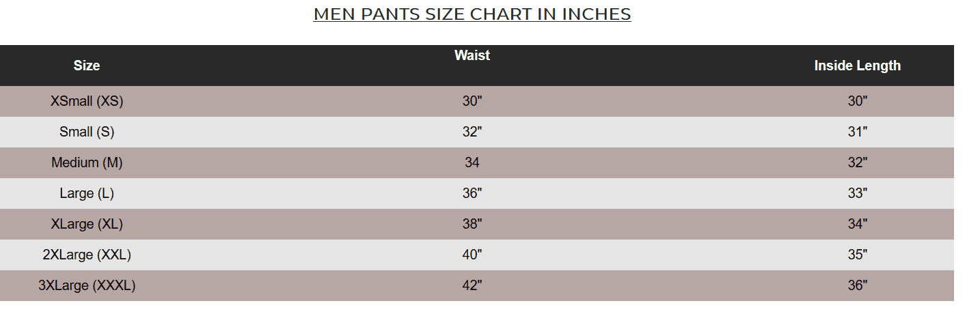This screenshot has width=980, height=329.
Task: Click the 31" inside length for Small
Action: point(857,132)
